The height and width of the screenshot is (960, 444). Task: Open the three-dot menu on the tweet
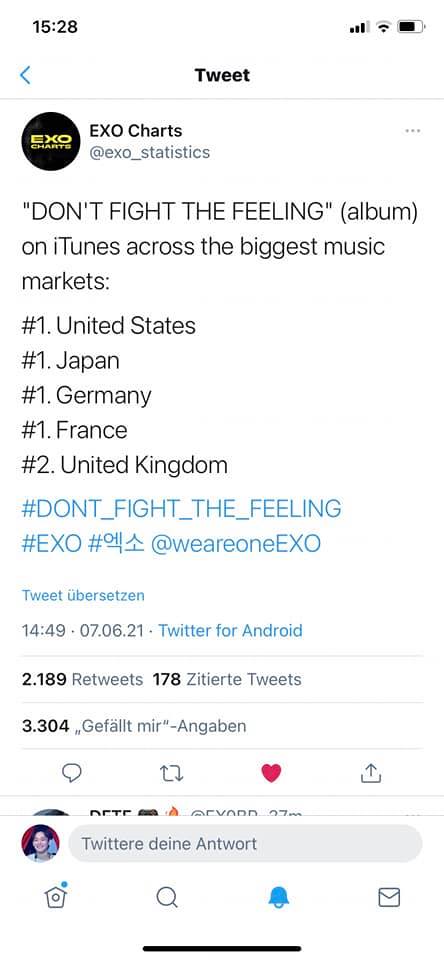click(x=413, y=130)
